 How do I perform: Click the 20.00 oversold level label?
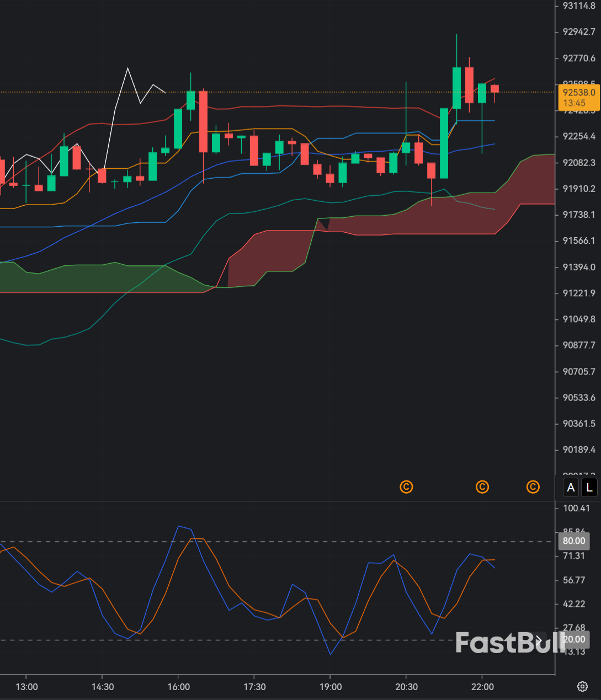(x=573, y=639)
